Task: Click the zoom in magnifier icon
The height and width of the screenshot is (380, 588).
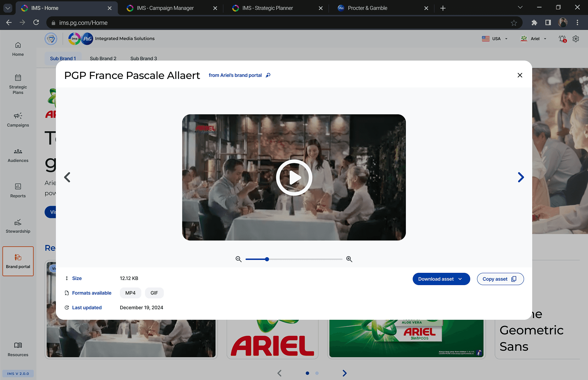Action: coord(349,259)
